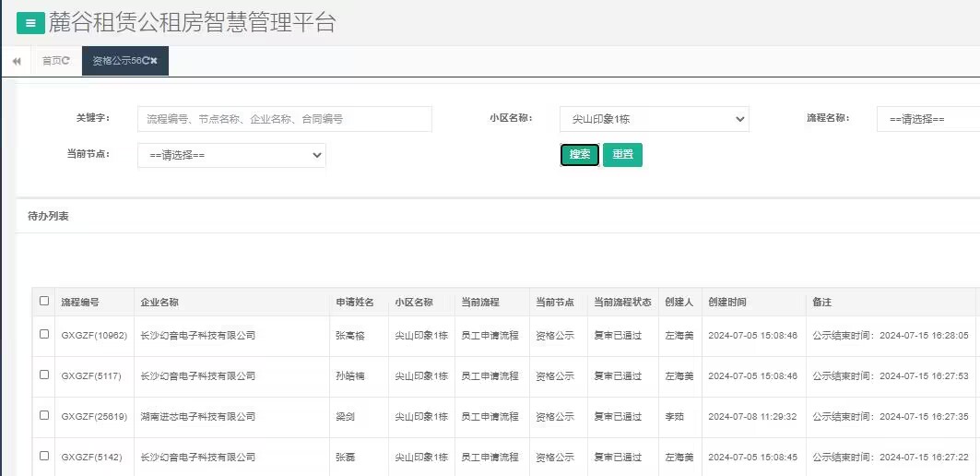Click refresh icon on 资格公示56 tab

pyautogui.click(x=145, y=61)
